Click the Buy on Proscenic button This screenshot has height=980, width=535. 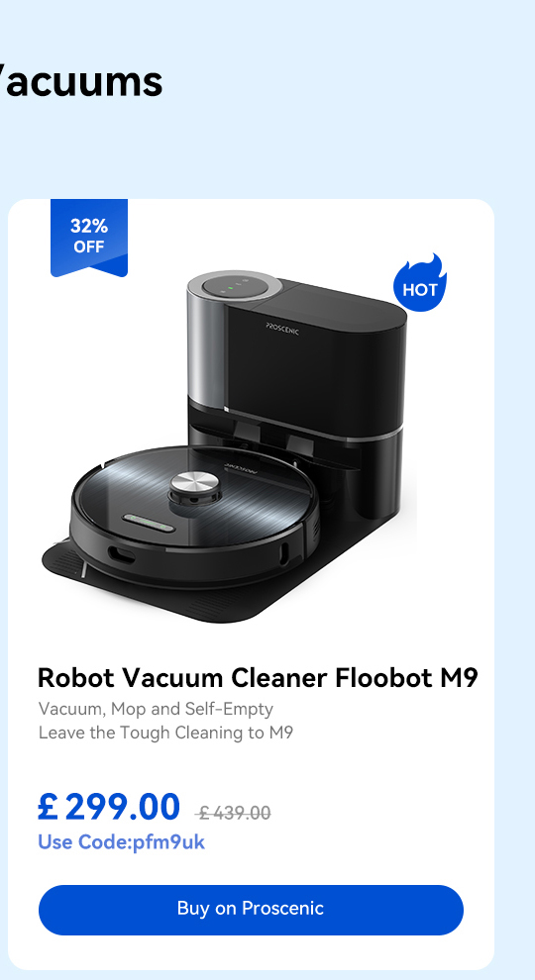[251, 910]
